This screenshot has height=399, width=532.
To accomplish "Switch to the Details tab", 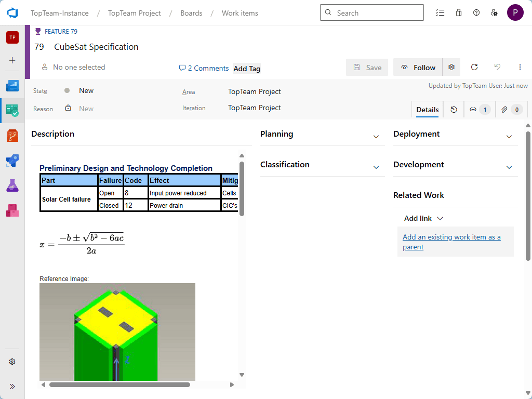I will coord(427,110).
